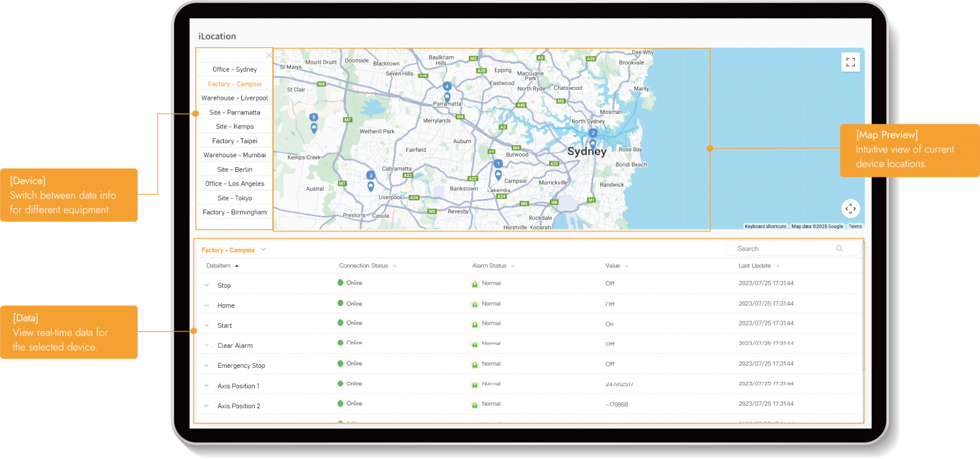The height and width of the screenshot is (459, 980).
Task: Click the fullscreen map icon
Action: point(850,62)
